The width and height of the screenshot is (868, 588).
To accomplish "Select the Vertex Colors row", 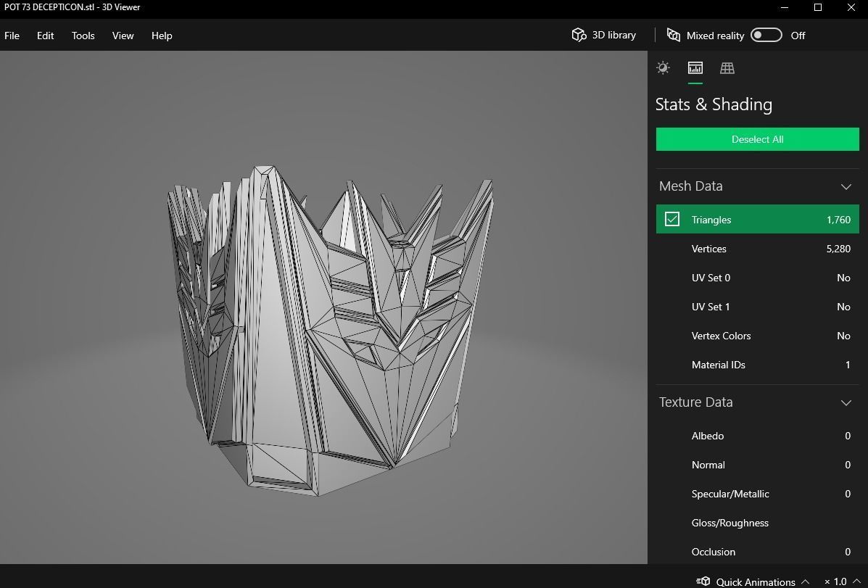I will coord(757,336).
